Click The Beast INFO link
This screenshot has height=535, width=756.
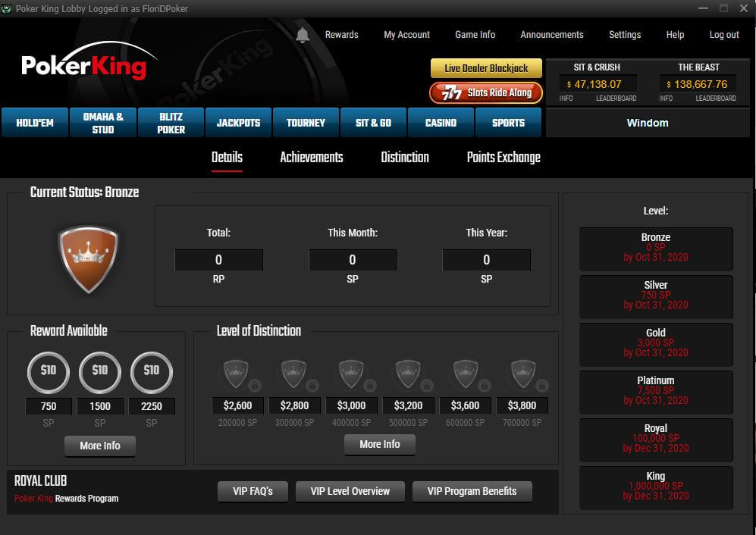pos(666,99)
